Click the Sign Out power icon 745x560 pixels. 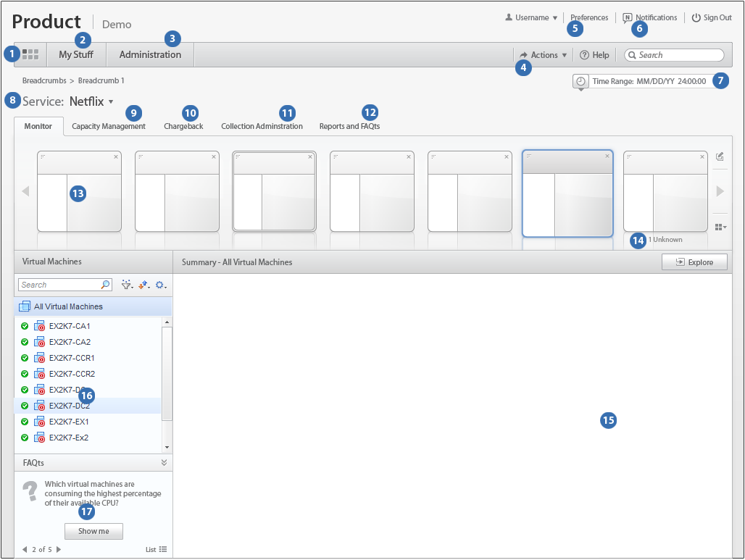click(696, 18)
